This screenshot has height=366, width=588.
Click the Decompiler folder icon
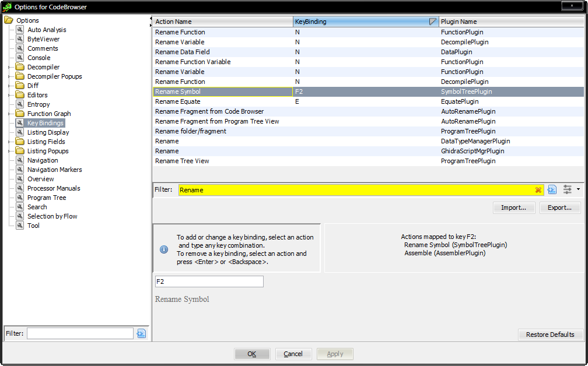20,67
